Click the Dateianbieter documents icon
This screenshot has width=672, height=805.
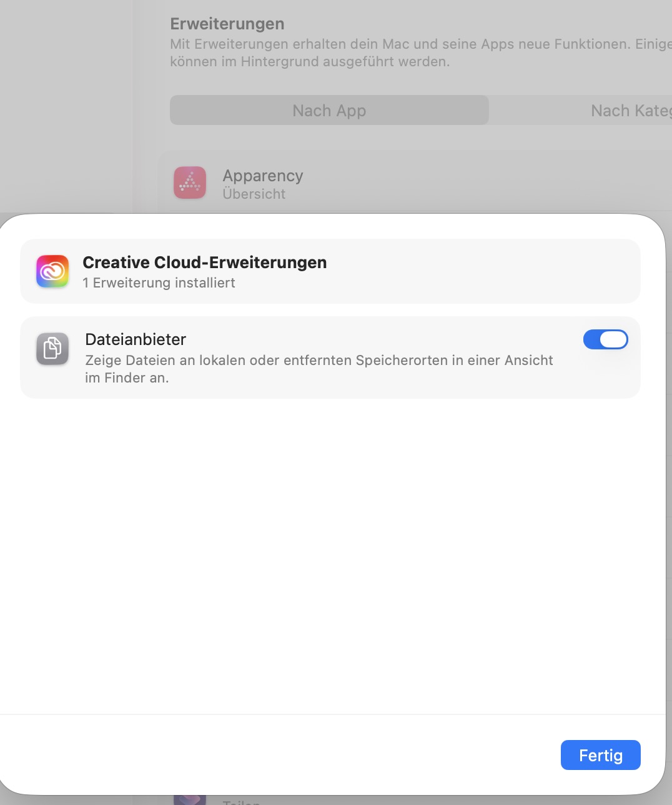52,349
